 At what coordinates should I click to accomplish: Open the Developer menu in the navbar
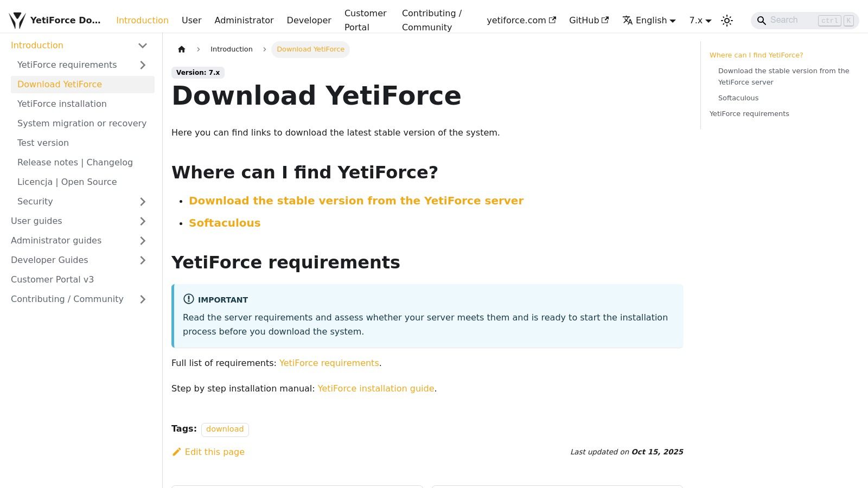pos(309,20)
